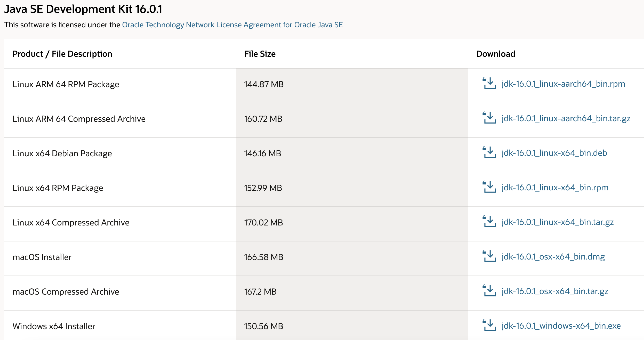
Task: Open jdk-16.0.1_linux-x64_bin.deb link
Action: (x=554, y=153)
